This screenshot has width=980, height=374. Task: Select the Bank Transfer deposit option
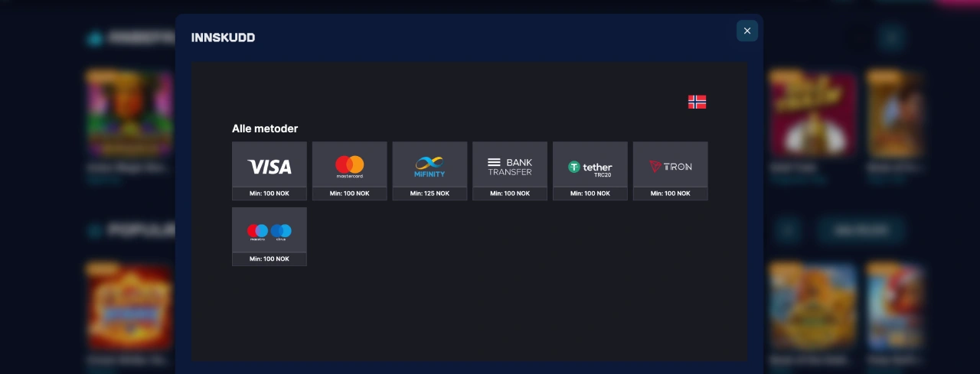(510, 171)
